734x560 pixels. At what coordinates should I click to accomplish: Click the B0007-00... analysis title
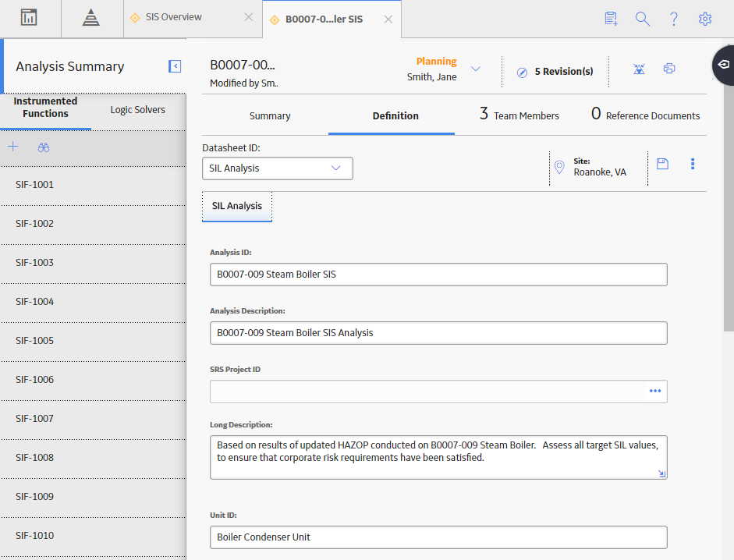[x=243, y=65]
